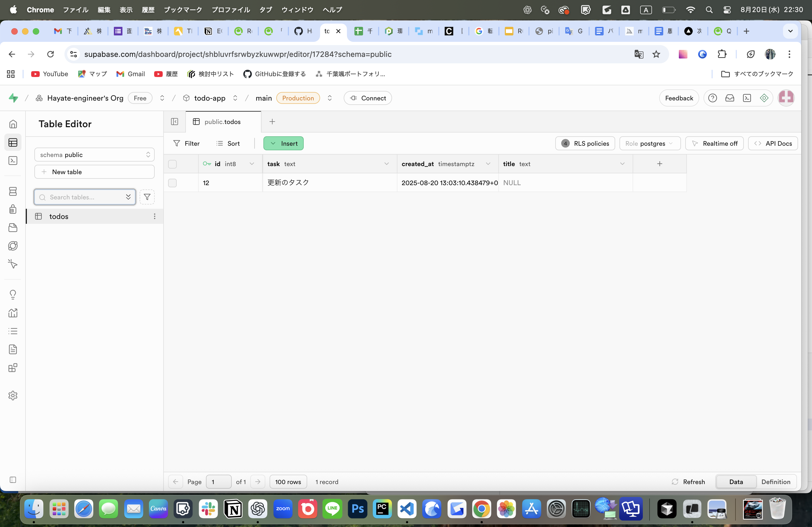The height and width of the screenshot is (527, 812).
Task: Click the green Insert button
Action: coord(283,144)
